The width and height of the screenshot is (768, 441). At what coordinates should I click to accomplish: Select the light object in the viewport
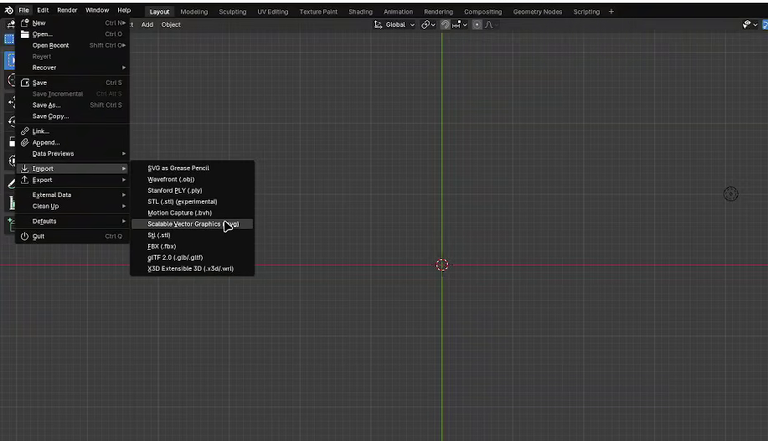(x=731, y=194)
